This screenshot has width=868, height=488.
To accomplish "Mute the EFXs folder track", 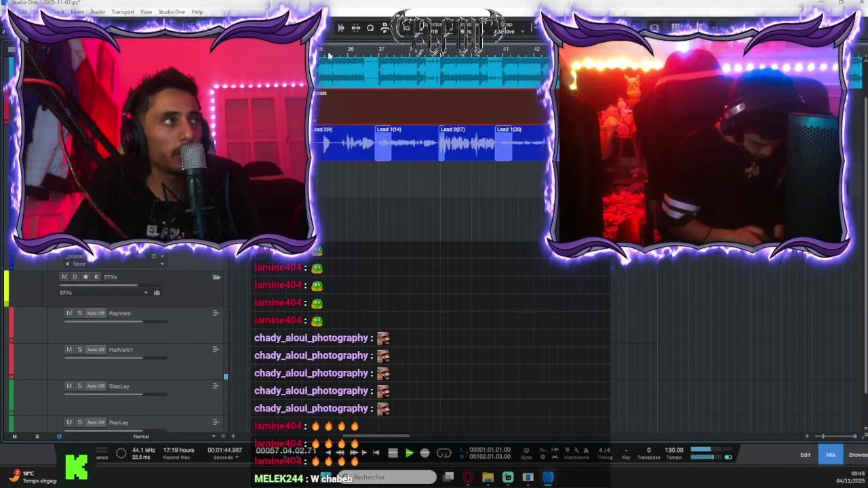I will coord(64,277).
